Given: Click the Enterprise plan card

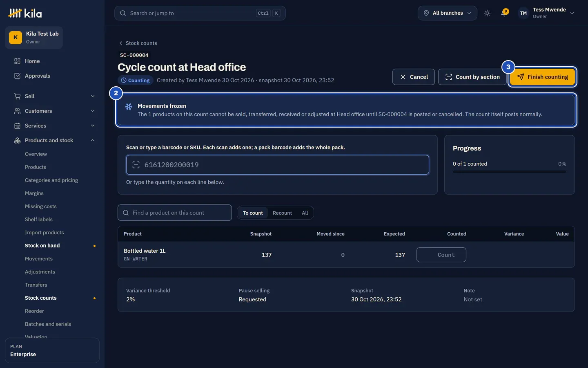Looking at the screenshot, I should click(52, 350).
